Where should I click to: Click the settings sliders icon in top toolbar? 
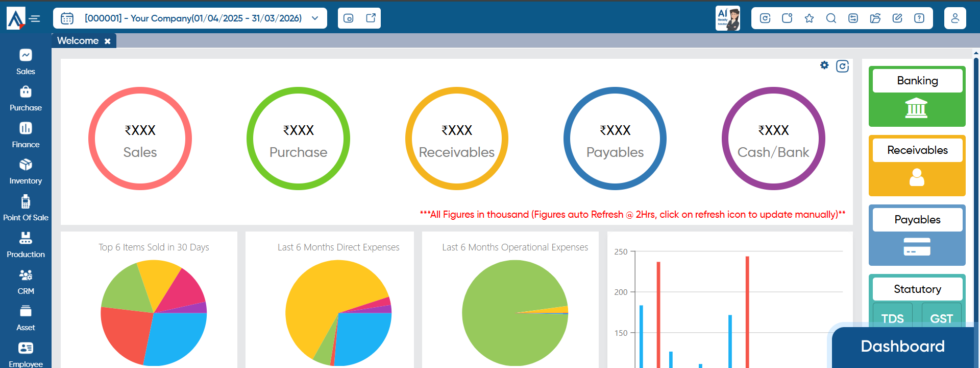click(x=853, y=18)
